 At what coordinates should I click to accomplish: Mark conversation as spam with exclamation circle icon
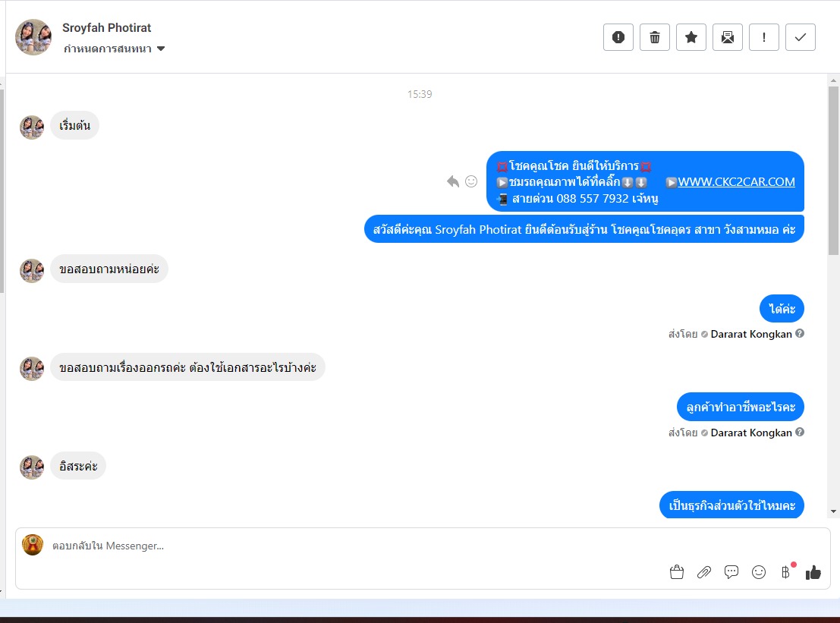pyautogui.click(x=618, y=37)
